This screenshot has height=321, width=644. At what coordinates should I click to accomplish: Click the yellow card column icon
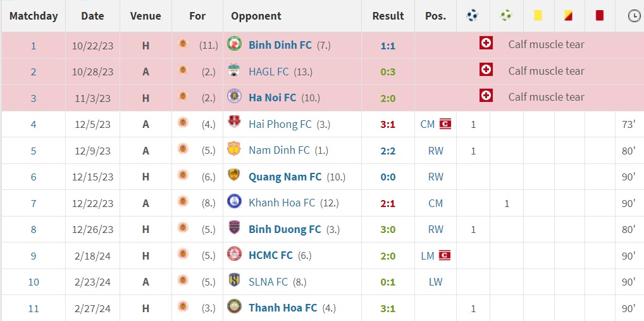coord(538,16)
